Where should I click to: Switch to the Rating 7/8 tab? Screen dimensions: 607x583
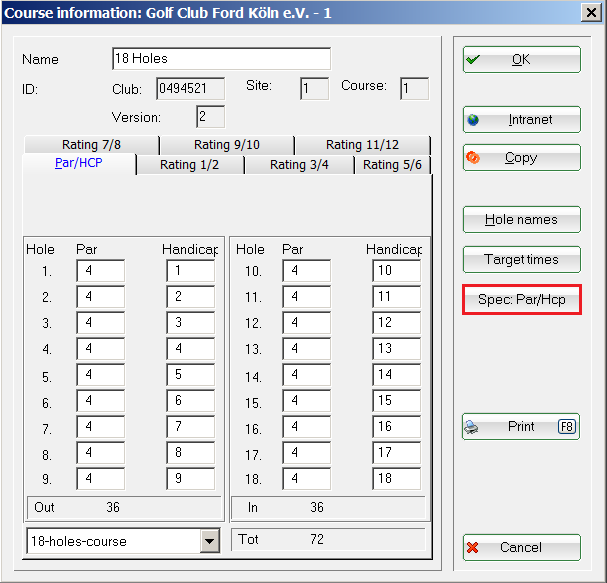(91, 145)
